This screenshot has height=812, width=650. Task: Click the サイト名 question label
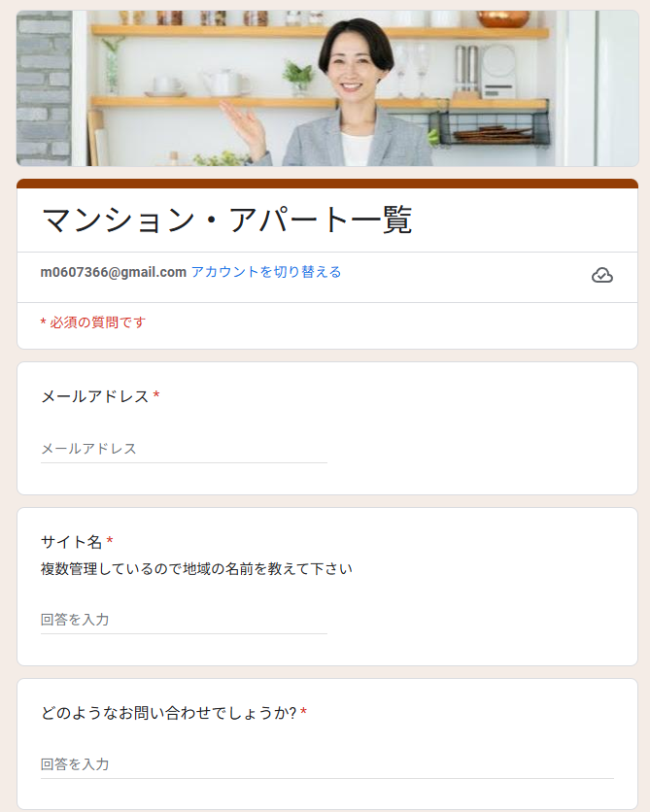[72, 542]
